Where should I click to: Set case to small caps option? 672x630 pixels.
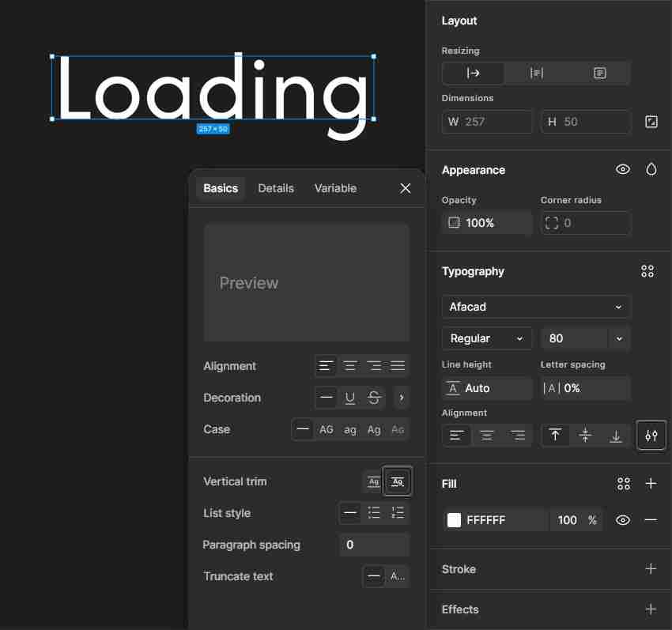tap(398, 429)
